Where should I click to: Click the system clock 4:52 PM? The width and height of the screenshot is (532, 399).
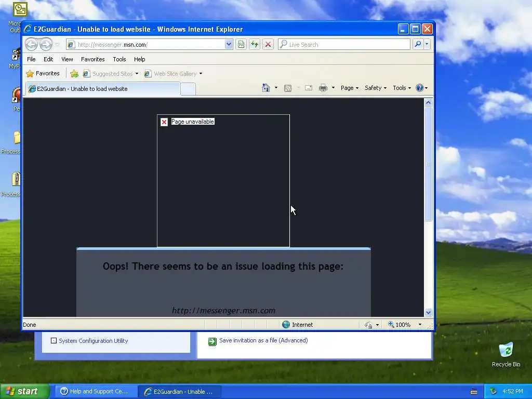pos(513,391)
